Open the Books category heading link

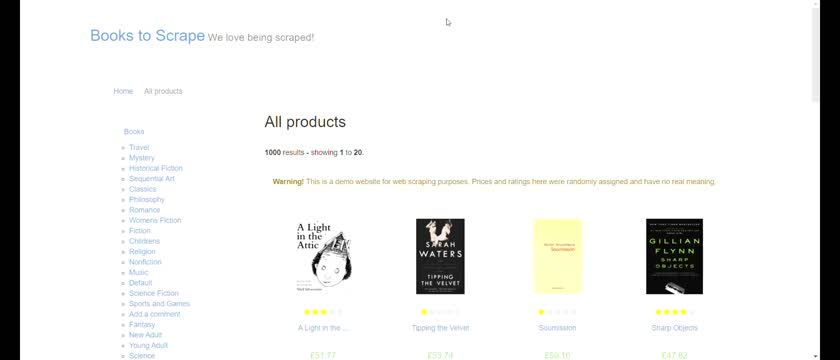(134, 131)
